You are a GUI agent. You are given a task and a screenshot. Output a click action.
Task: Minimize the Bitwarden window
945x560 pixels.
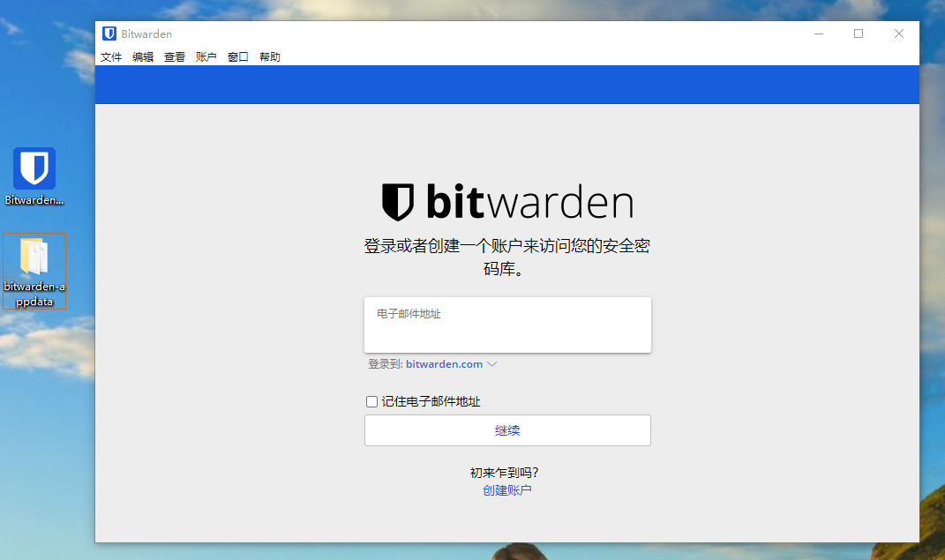[x=819, y=34]
